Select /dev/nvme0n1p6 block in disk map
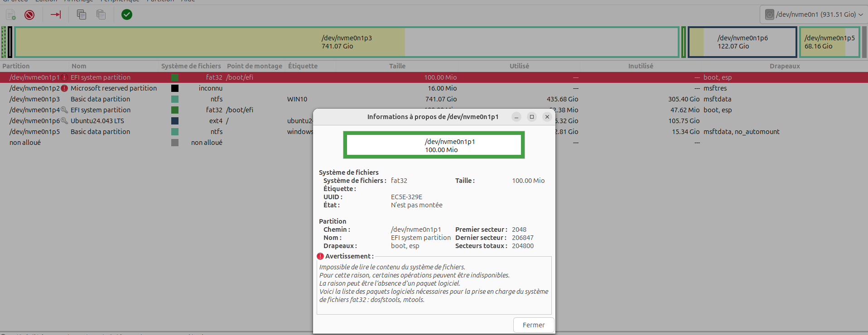This screenshot has height=335, width=868. (743, 42)
